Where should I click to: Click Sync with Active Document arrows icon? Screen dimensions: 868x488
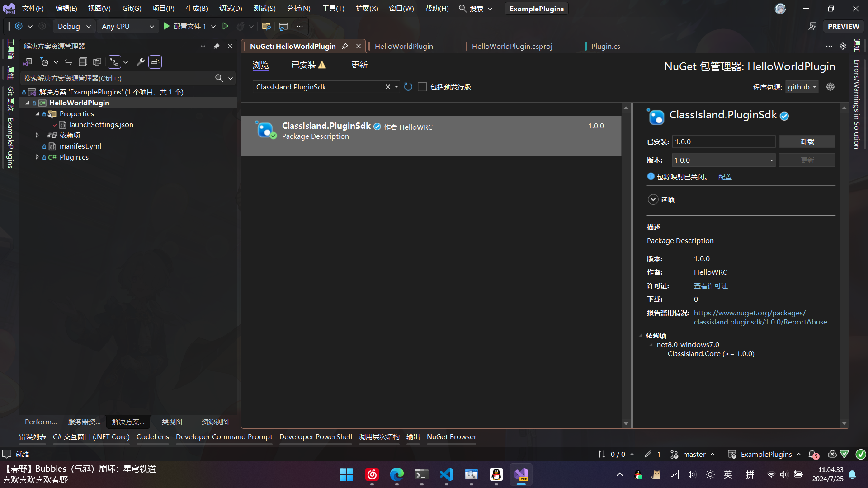point(68,62)
